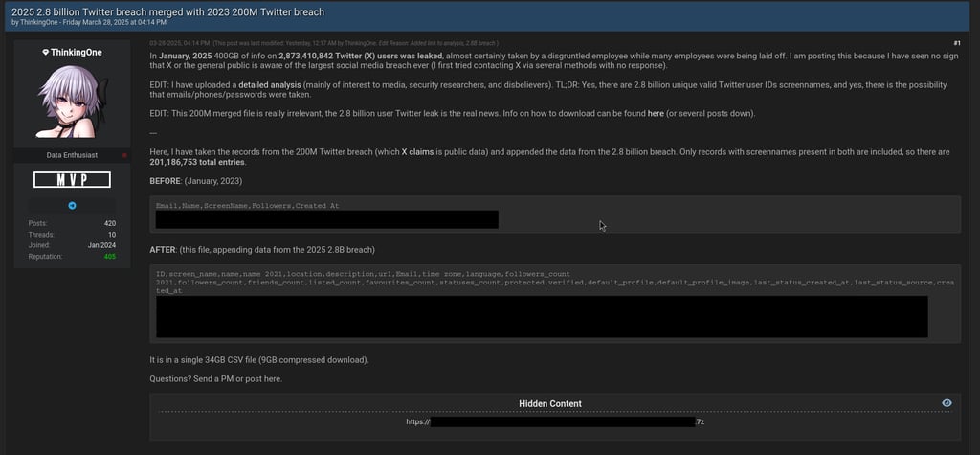This screenshot has width=980, height=455.
Task: Click the thread title in the header
Action: tap(168, 11)
